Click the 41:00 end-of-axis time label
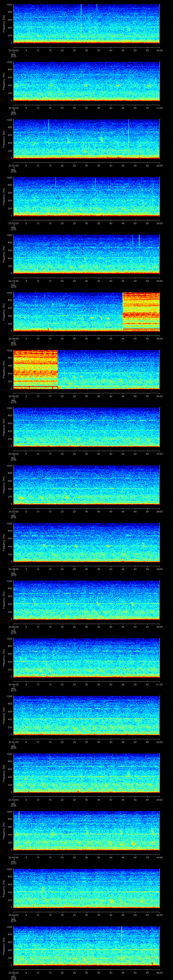Screen dimensions: 173x980 tap(160, 684)
